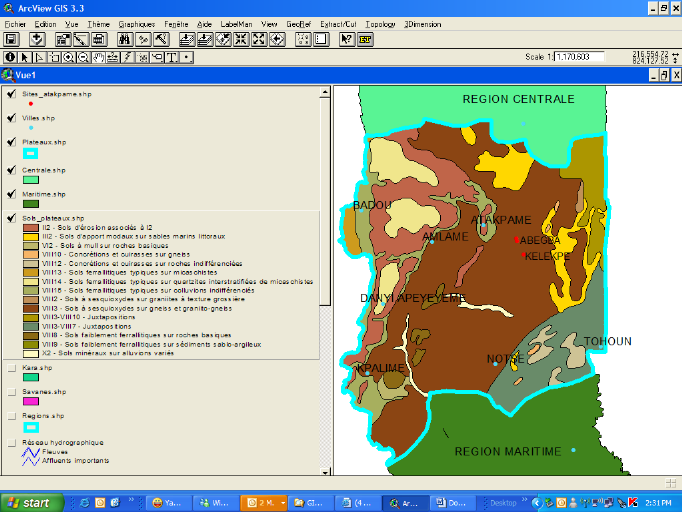Screen dimensions: 682x512
Task: Click the Find binoculars icon
Action: point(125,39)
